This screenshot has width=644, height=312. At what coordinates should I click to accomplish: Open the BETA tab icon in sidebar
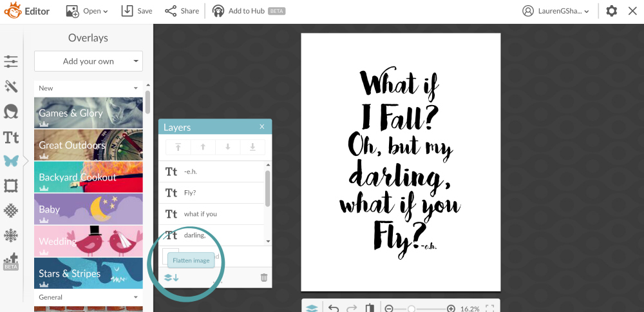coord(11,262)
